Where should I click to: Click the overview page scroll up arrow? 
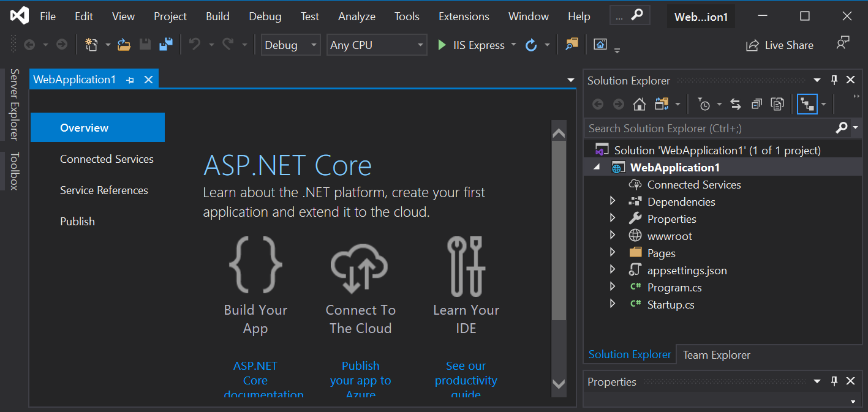559,133
